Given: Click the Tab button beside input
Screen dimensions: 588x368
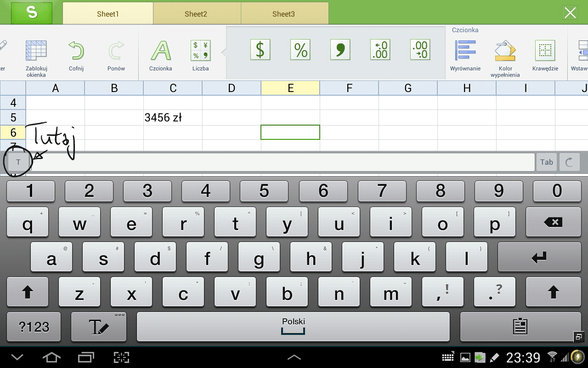Looking at the screenshot, I should pos(547,162).
